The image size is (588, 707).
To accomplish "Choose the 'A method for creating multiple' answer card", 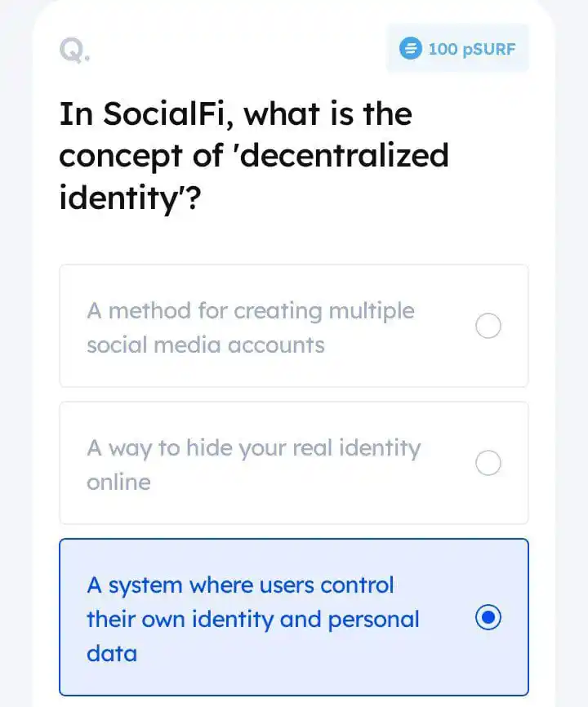I will [294, 326].
